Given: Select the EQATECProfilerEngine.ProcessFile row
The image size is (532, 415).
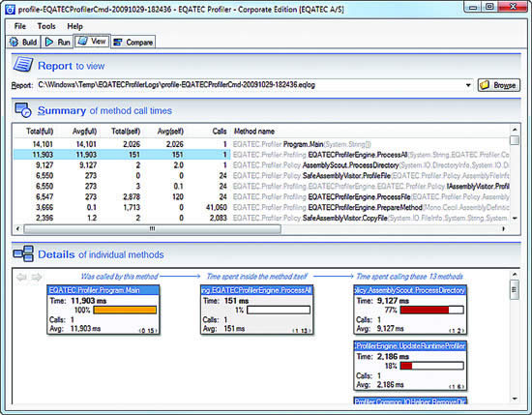Looking at the screenshot, I should tap(261, 196).
